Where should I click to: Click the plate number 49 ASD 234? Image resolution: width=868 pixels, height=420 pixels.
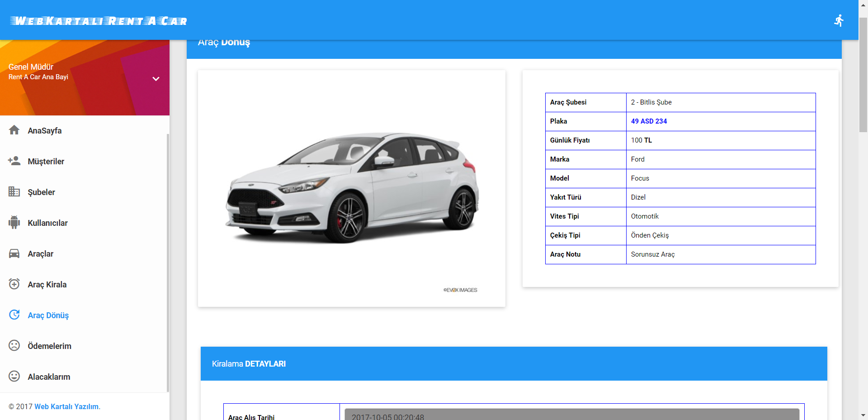point(649,121)
